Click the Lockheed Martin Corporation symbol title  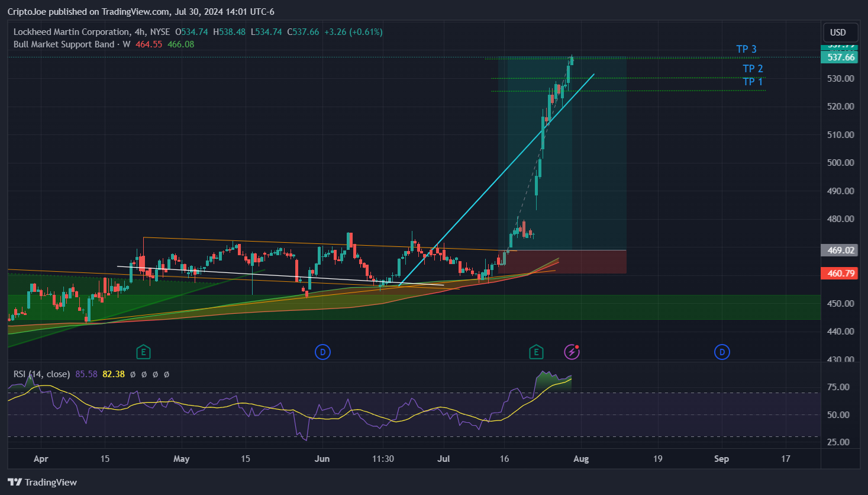(72, 32)
